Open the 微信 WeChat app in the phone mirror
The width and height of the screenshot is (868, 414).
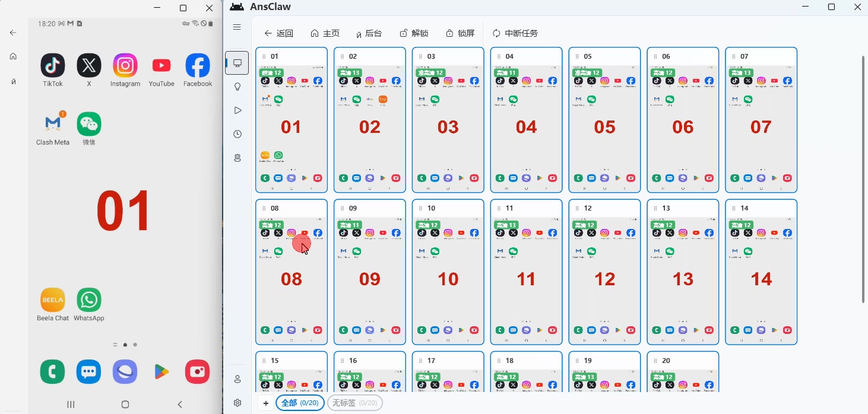89,124
